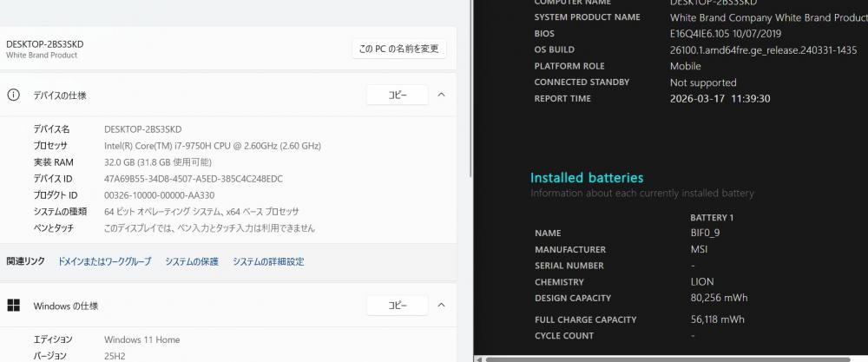Image resolution: width=868 pixels, height=362 pixels.
Task: Click the connected standby Not supported value
Action: click(703, 82)
